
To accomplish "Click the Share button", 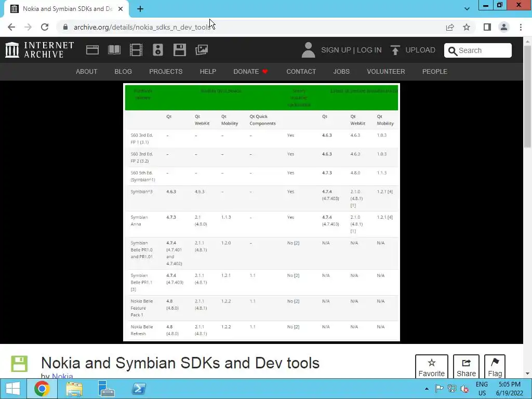I will [466, 367].
